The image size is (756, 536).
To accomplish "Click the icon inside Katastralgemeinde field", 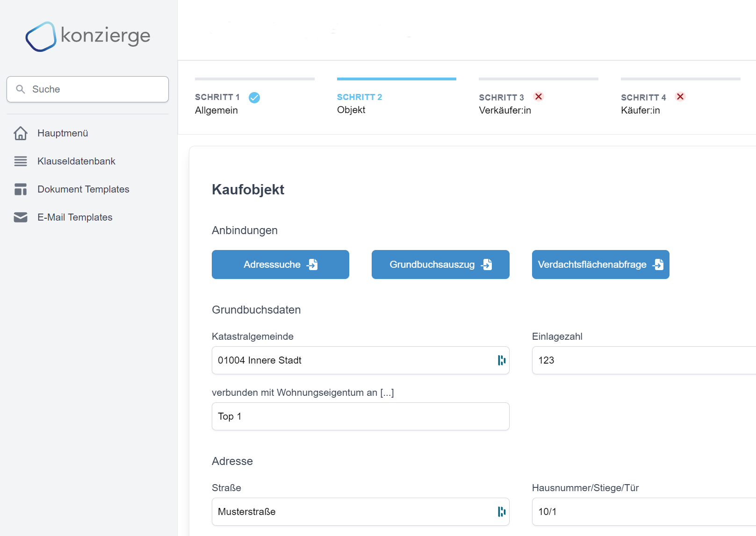I will click(x=501, y=360).
